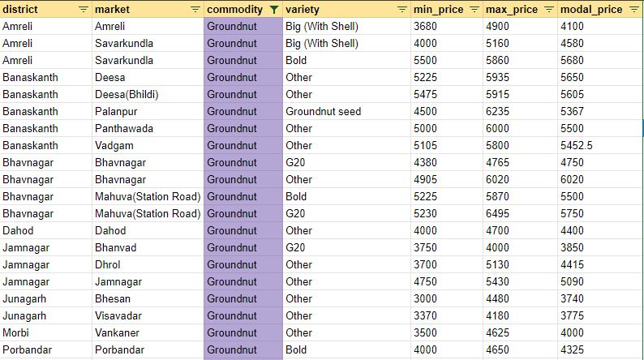Click the active green commodity filter icon
644x360 pixels.
click(x=274, y=9)
